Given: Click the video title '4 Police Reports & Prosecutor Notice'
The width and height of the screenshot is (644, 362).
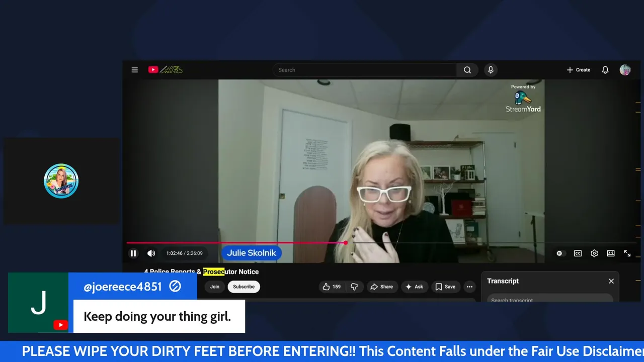Looking at the screenshot, I should tap(201, 271).
